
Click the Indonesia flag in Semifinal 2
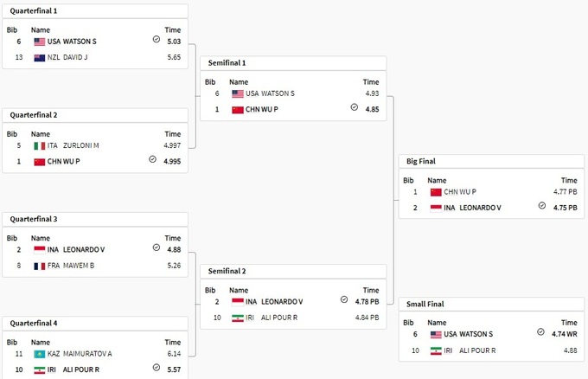click(237, 301)
